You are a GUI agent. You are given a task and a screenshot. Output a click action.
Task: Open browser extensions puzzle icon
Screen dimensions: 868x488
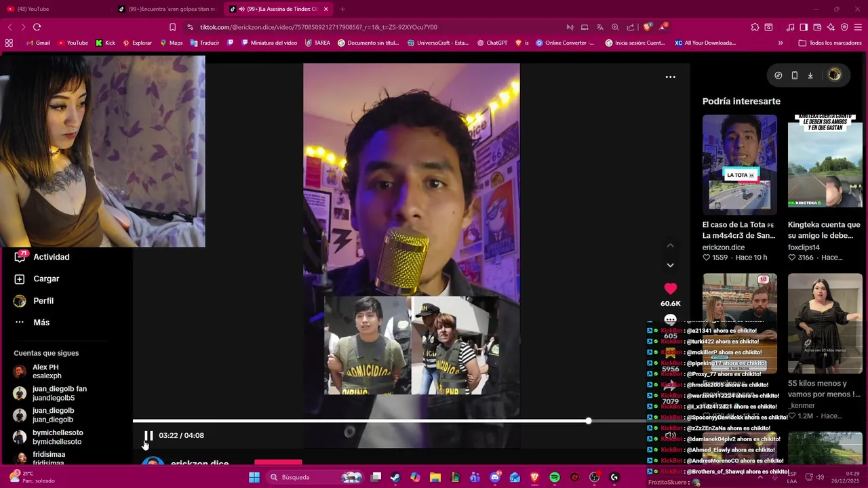coord(755,27)
